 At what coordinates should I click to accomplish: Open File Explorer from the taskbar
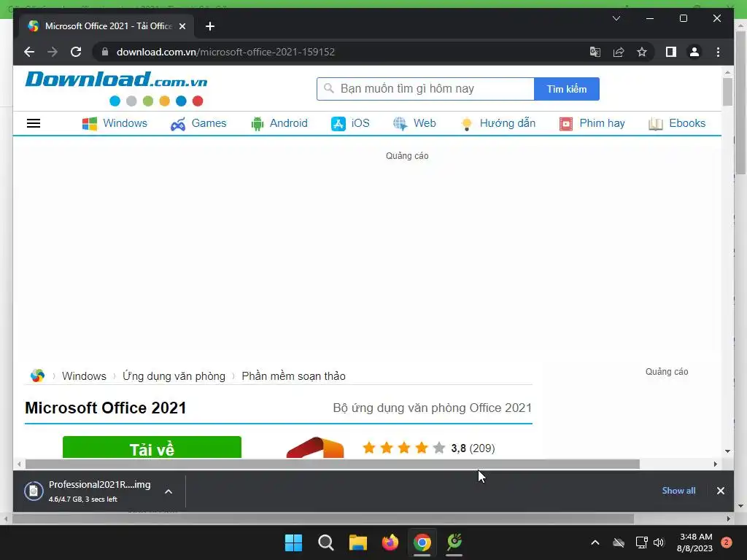pos(357,542)
